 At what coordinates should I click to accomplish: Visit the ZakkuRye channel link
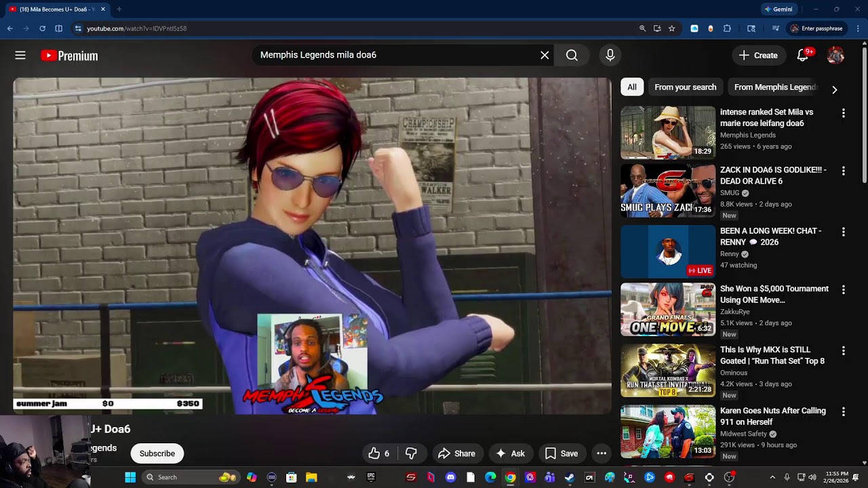(x=735, y=312)
